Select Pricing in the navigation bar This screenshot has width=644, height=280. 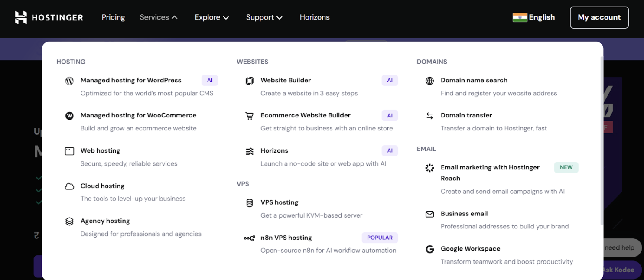coord(113,17)
